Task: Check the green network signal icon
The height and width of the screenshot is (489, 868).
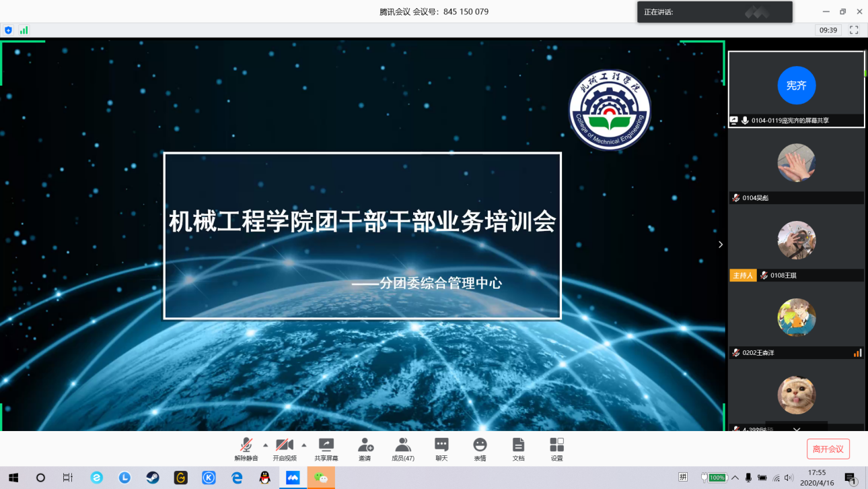Action: coord(24,30)
